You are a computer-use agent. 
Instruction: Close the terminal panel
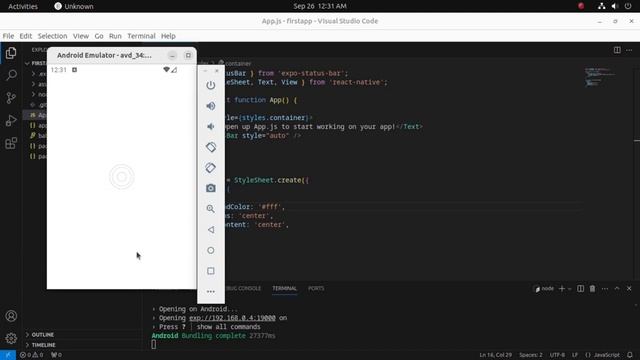629,289
